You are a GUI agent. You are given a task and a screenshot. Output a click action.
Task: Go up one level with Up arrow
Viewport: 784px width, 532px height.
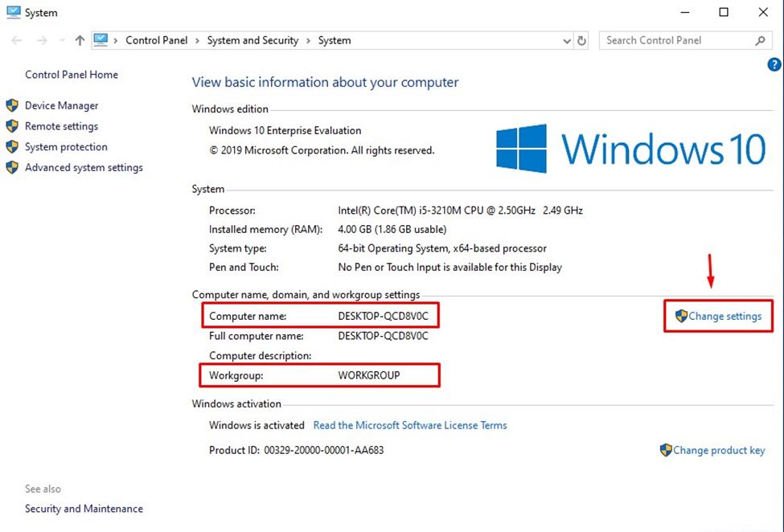pos(80,40)
